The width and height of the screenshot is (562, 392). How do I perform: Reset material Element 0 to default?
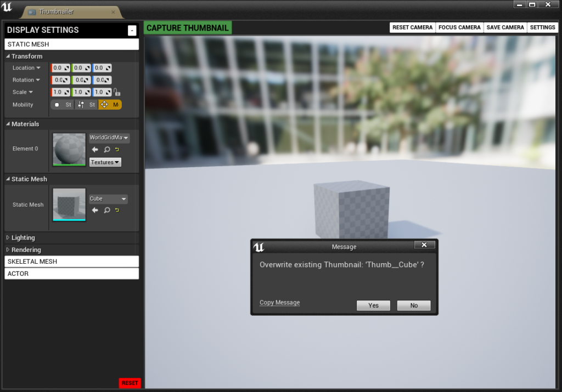click(117, 150)
